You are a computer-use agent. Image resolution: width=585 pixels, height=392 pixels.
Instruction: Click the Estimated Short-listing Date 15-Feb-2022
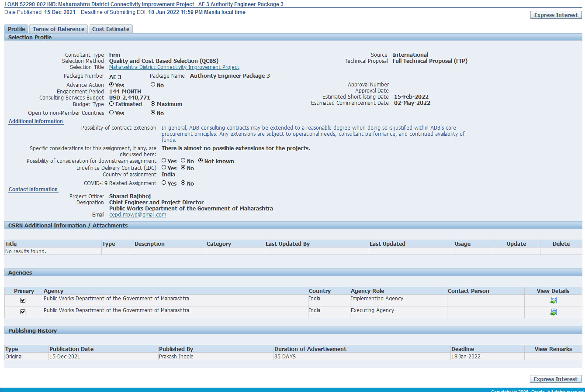[411, 97]
